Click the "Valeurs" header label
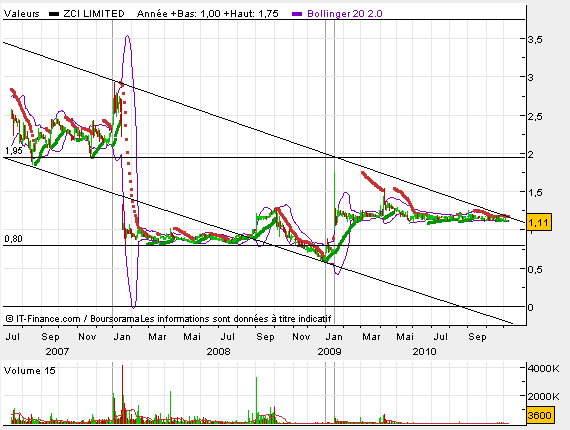 pyautogui.click(x=21, y=14)
